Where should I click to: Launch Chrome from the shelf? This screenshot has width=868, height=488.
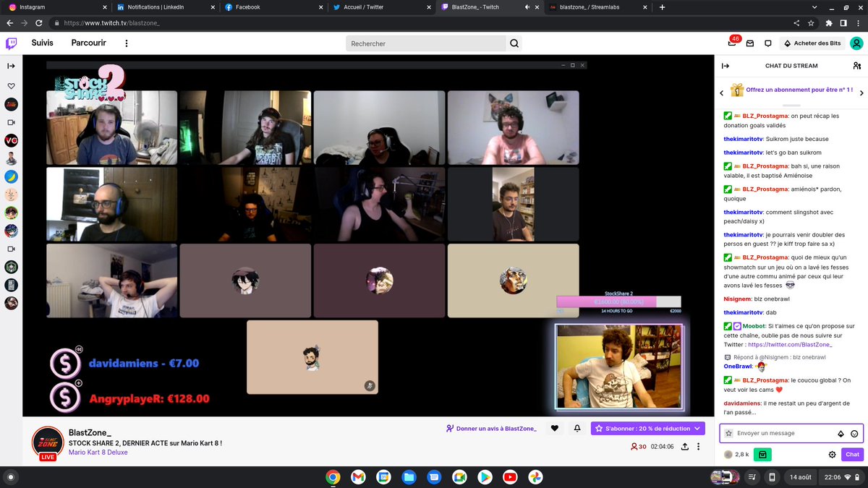[x=333, y=476]
